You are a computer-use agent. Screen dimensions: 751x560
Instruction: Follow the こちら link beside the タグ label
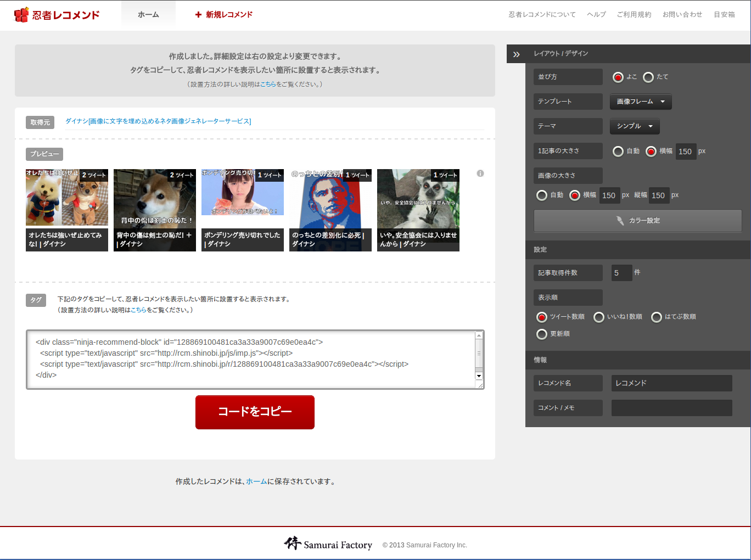tap(138, 310)
